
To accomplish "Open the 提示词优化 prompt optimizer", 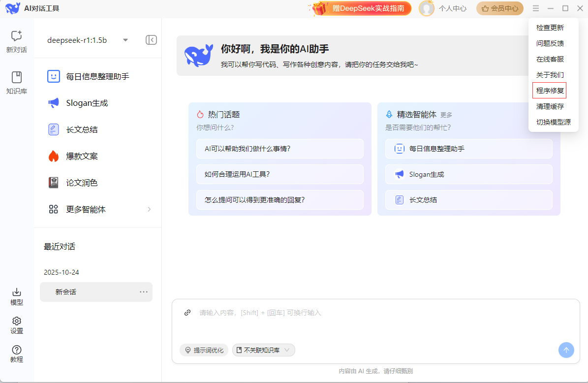I will coord(204,350).
